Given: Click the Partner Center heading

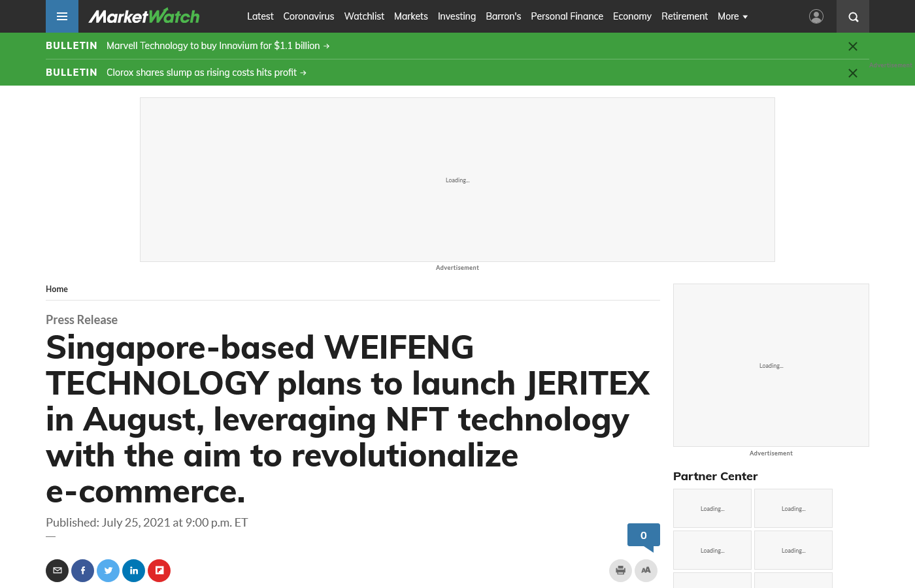Looking at the screenshot, I should pos(715,476).
